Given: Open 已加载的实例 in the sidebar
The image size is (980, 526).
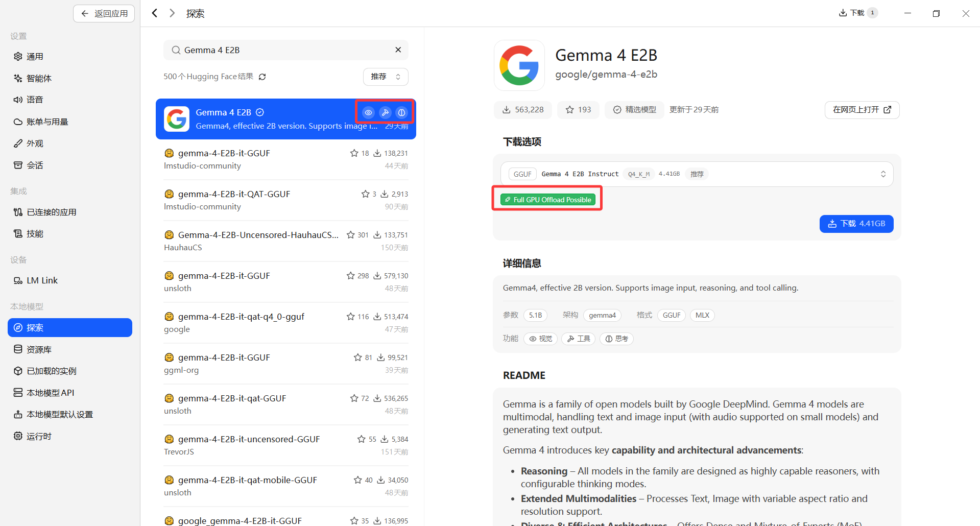Looking at the screenshot, I should (70, 371).
